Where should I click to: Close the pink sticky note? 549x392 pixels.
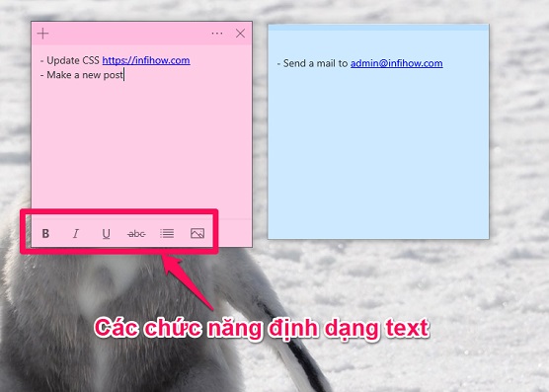tap(240, 34)
